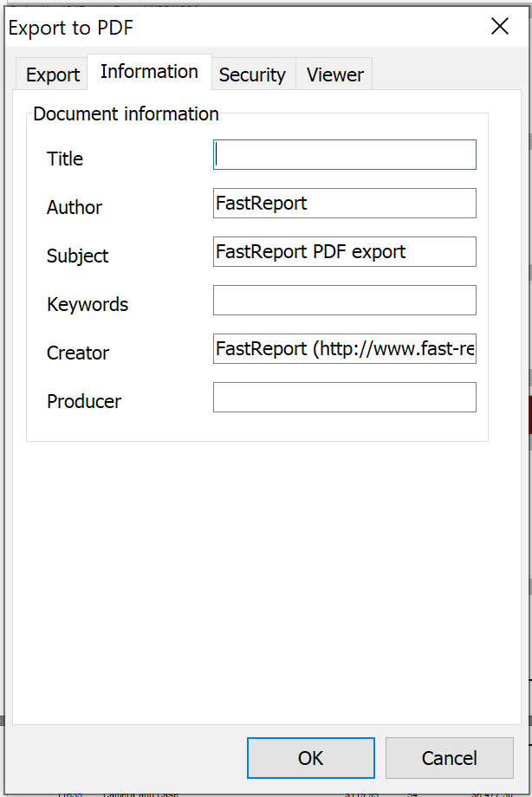Click the Subject field with FastReport PDF export
The image size is (532, 797).
344,251
